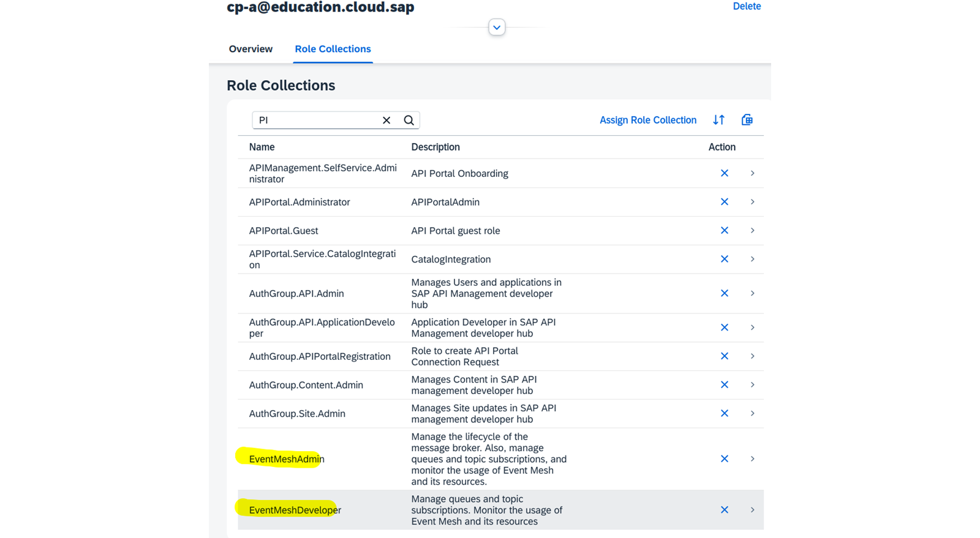The image size is (980, 538).
Task: Remove the APIManagement.SelfService.Administrator role collection
Action: tap(724, 173)
